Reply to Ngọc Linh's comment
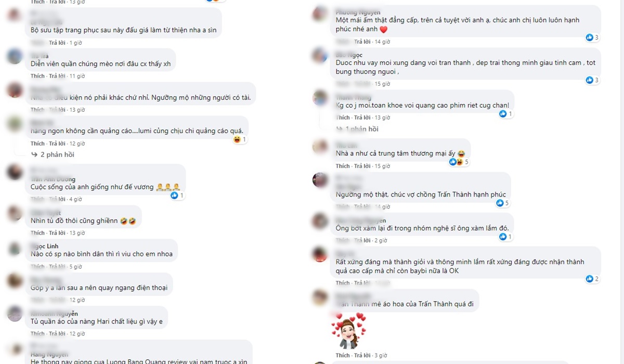The width and height of the screenshot is (624, 364). [x=57, y=267]
